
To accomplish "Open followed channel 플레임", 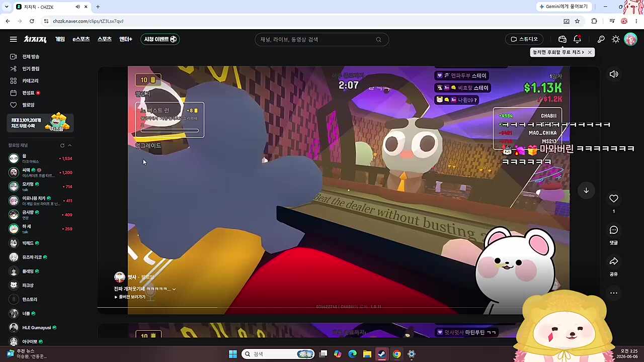I will pyautogui.click(x=40, y=271).
